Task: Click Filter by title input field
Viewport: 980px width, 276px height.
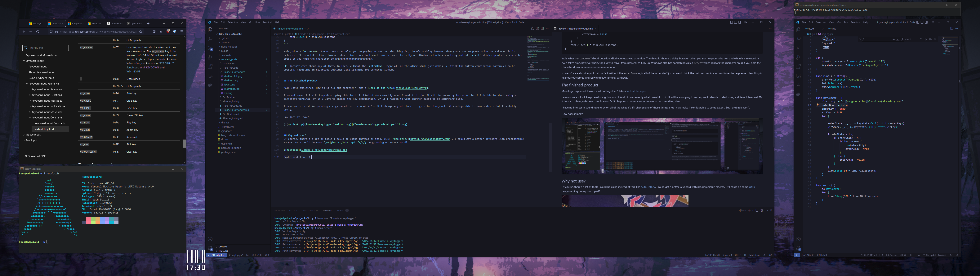Action: click(x=46, y=48)
